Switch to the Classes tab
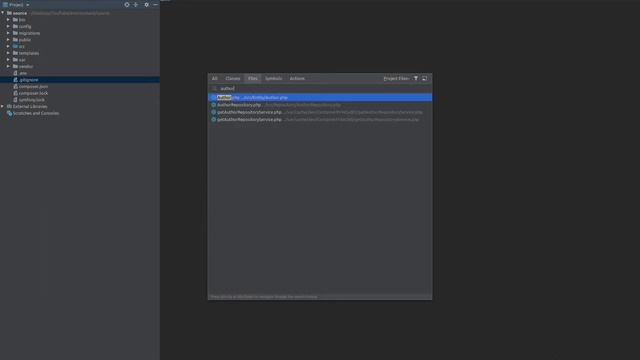Screen dimensions: 640x360 233,78
